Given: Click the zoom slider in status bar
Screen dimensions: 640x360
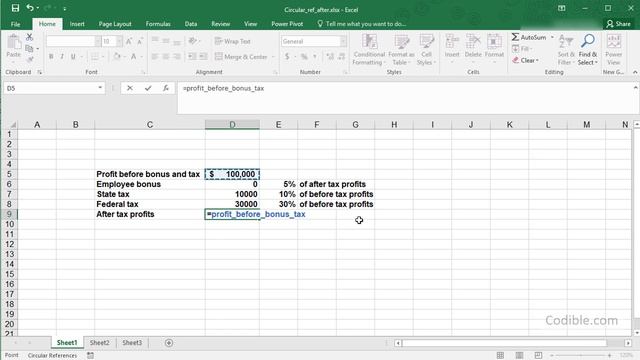Looking at the screenshot, I should pyautogui.click(x=581, y=356).
